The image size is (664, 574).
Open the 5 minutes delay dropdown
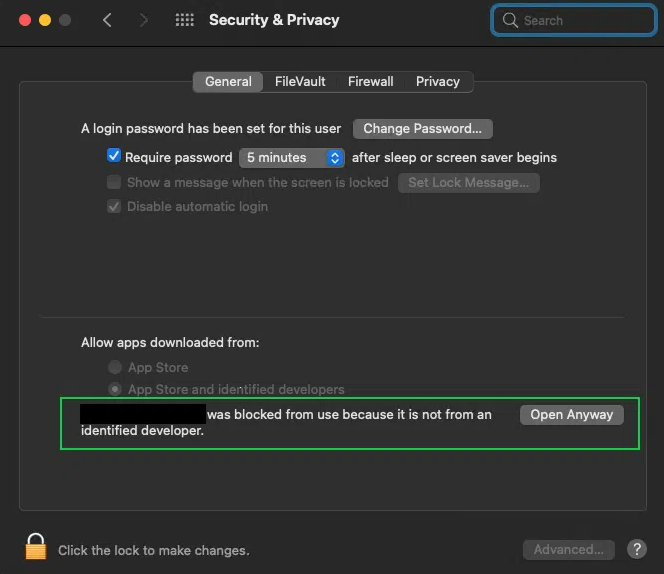(292, 157)
